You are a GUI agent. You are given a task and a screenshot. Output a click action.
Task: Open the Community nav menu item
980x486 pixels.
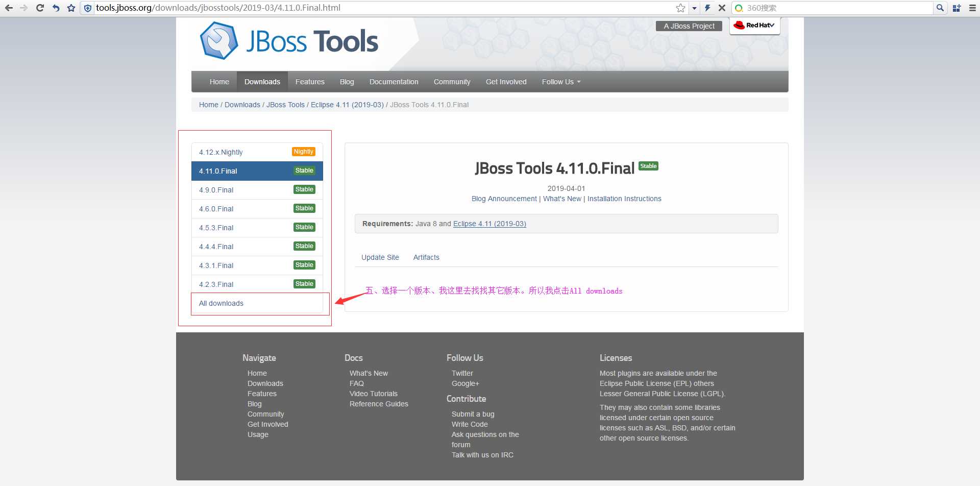(452, 82)
